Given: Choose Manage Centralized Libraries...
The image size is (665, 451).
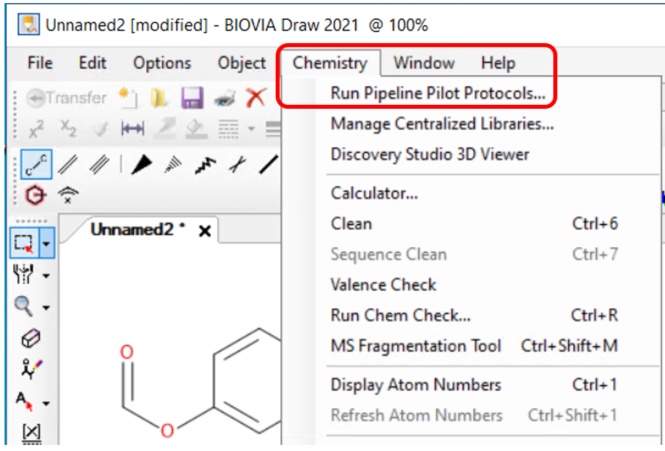Looking at the screenshot, I should click(442, 123).
